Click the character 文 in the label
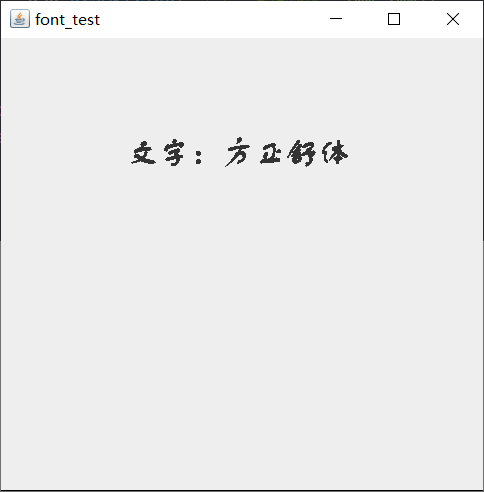Screen dimensions: 484x492 tap(144, 153)
